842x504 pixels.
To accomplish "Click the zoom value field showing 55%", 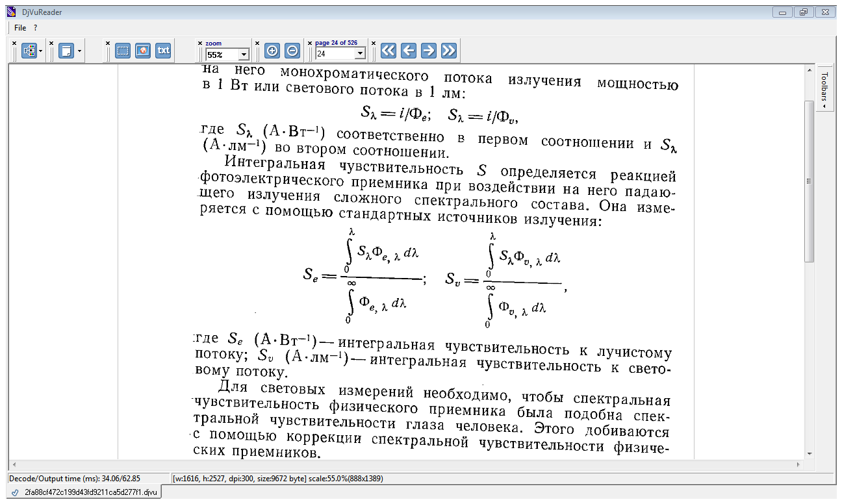I will coord(222,55).
